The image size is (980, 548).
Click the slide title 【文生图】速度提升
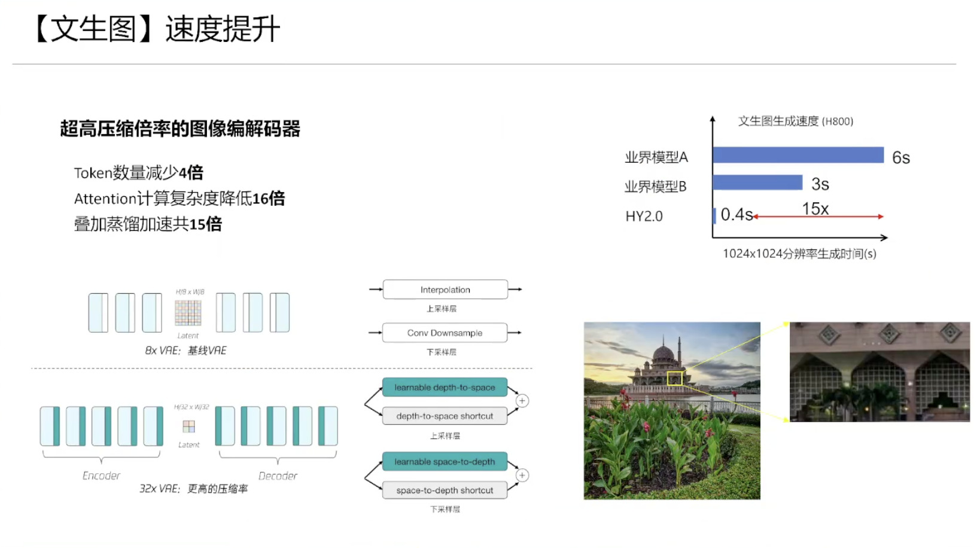pyautogui.click(x=157, y=29)
